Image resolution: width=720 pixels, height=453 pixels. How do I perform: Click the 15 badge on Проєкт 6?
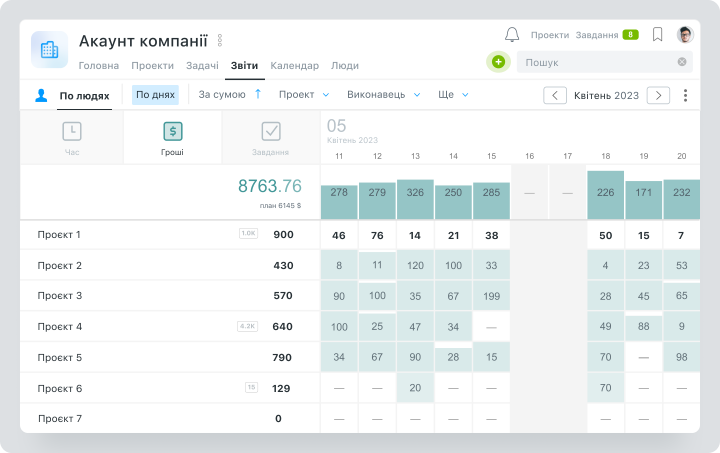click(x=251, y=387)
